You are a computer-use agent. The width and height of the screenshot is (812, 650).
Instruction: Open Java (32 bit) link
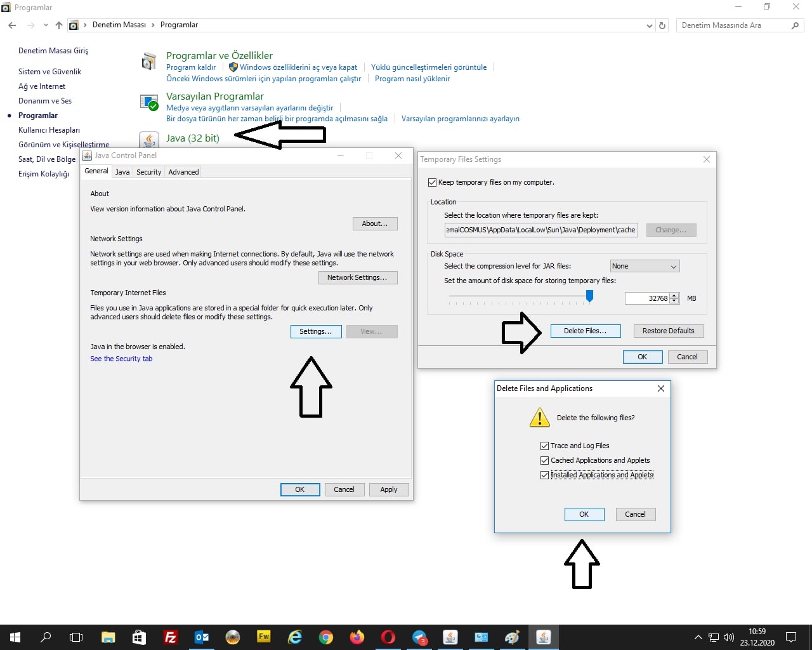(x=193, y=138)
